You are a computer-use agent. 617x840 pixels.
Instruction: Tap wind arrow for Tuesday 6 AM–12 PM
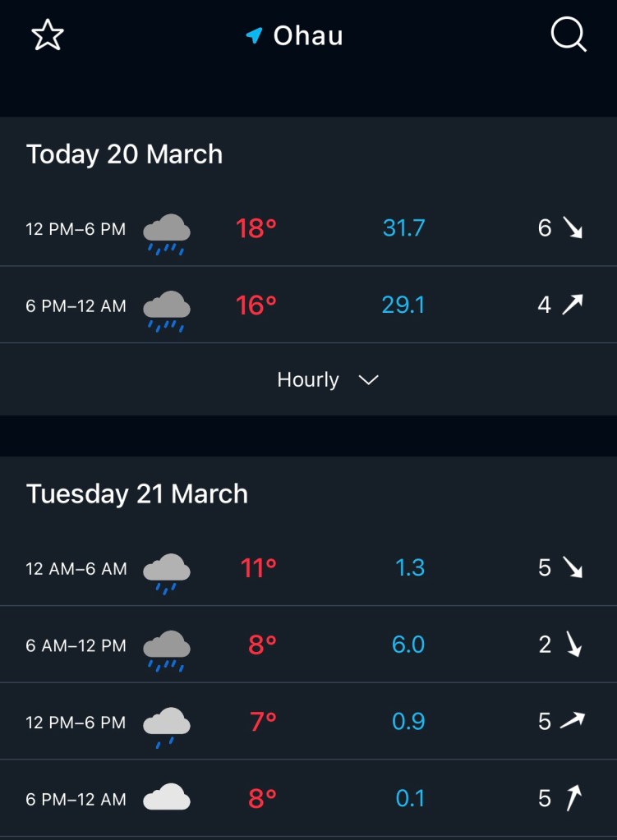(x=573, y=645)
